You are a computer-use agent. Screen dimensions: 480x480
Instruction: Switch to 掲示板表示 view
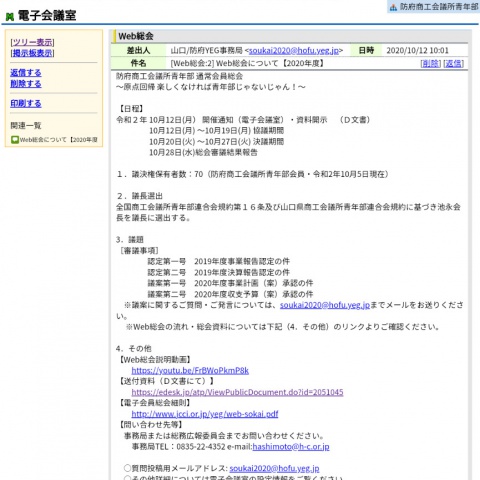click(32, 53)
